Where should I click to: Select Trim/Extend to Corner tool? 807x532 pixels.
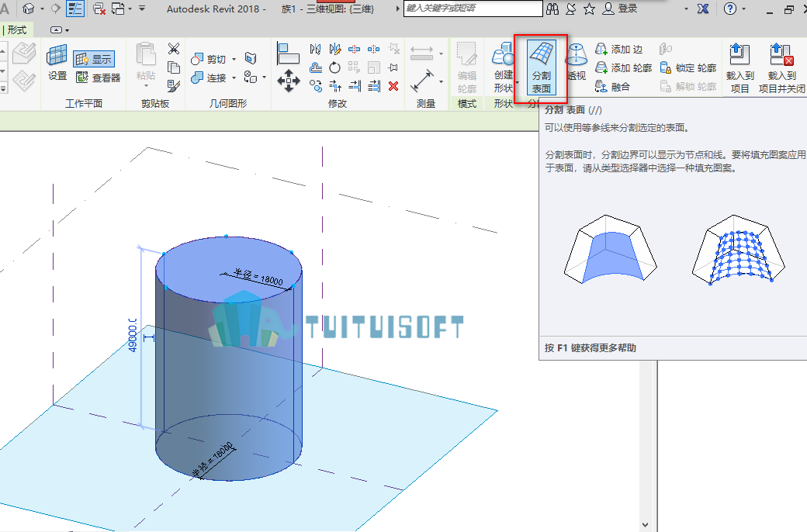335,86
